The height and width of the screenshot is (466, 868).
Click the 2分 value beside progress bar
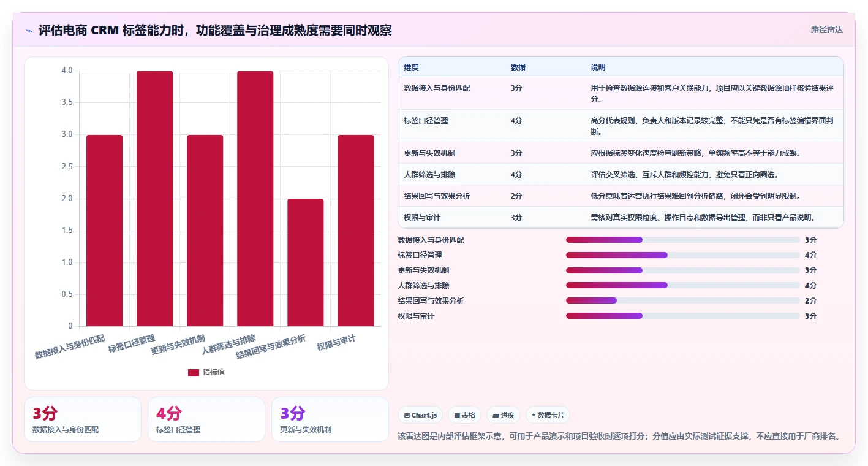[x=810, y=300]
